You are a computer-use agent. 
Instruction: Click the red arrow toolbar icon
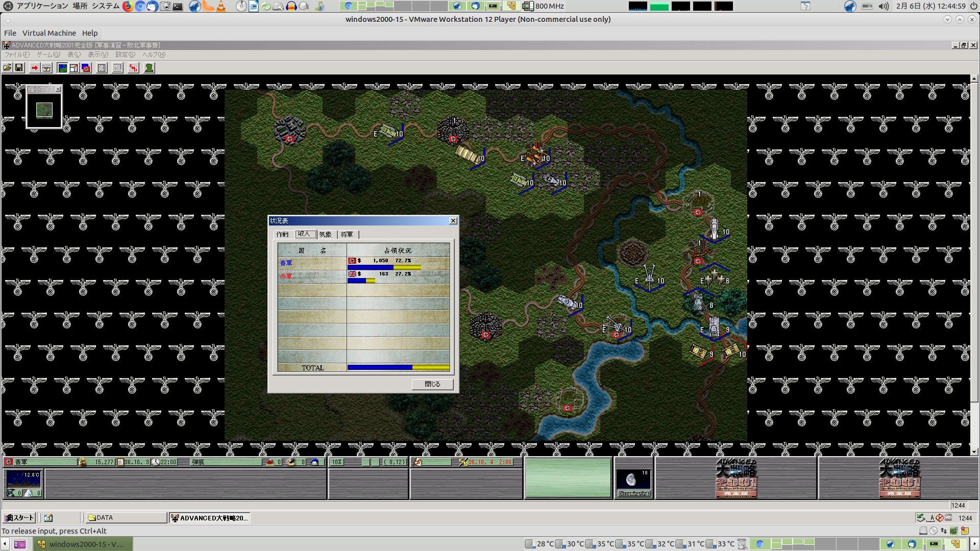pyautogui.click(x=34, y=68)
